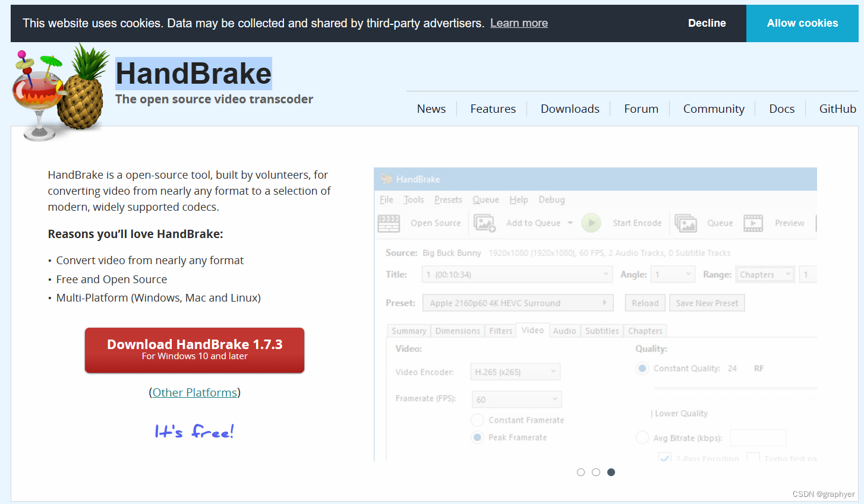The height and width of the screenshot is (504, 864).
Task: Go to the Downloads page
Action: [x=570, y=109]
